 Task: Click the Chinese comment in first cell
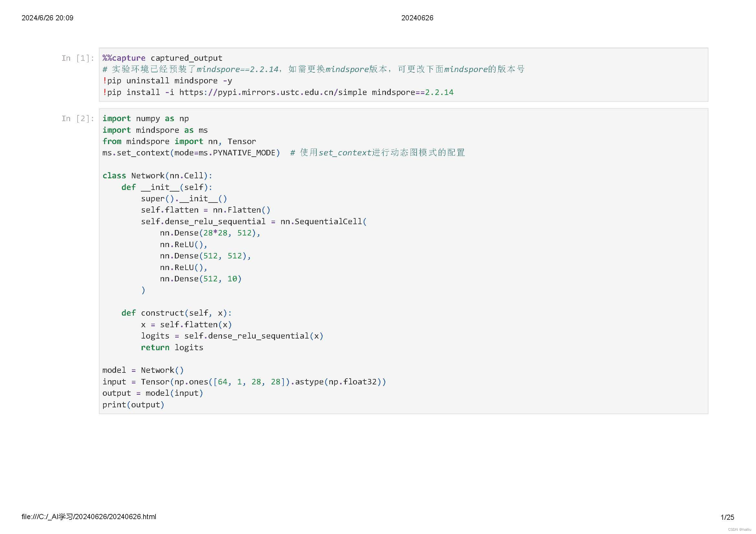[313, 69]
